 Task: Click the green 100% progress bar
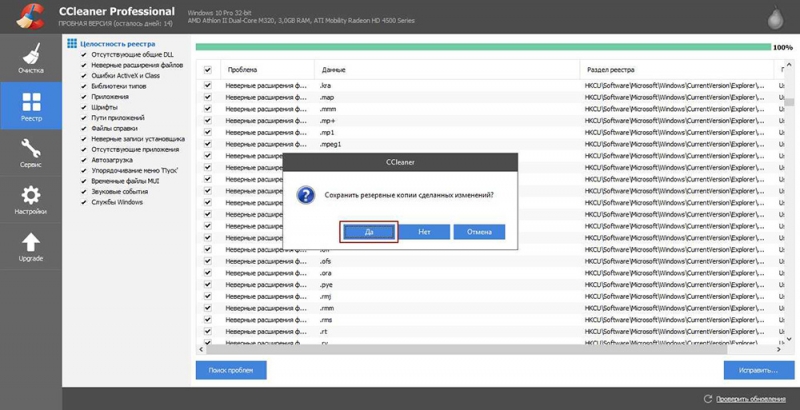(x=483, y=47)
